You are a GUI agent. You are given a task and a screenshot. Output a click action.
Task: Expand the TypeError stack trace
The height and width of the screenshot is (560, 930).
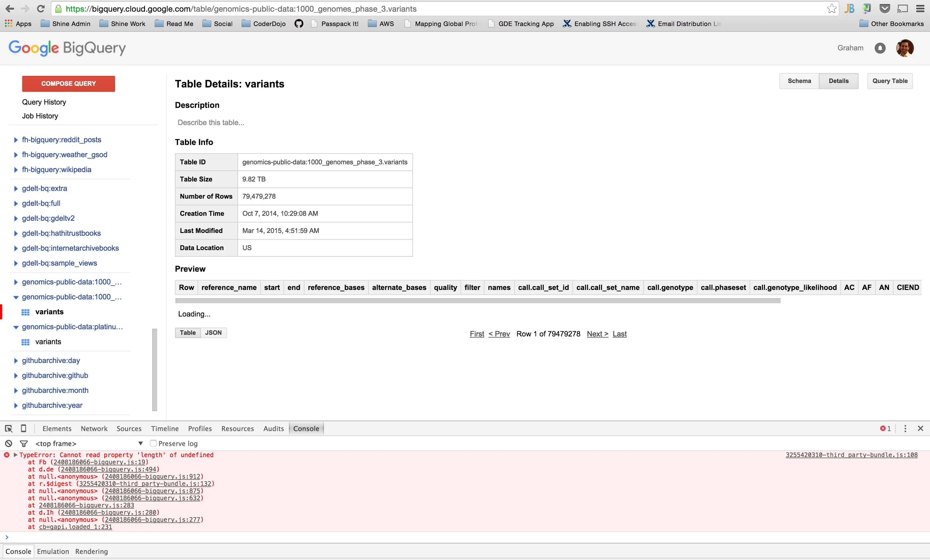(x=15, y=455)
